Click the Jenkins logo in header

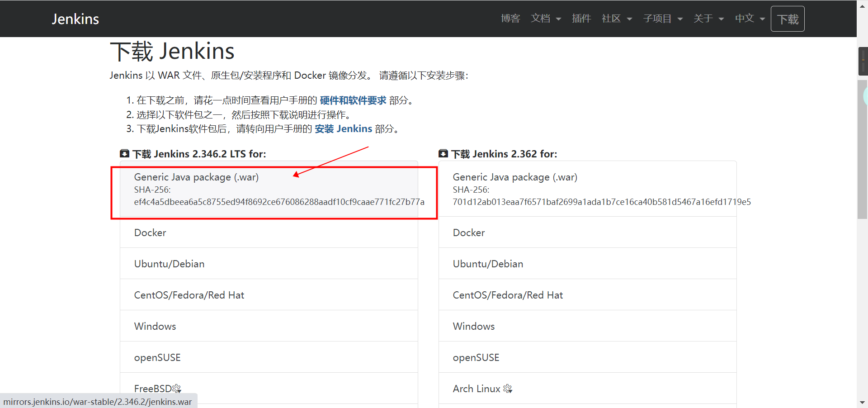tap(75, 19)
